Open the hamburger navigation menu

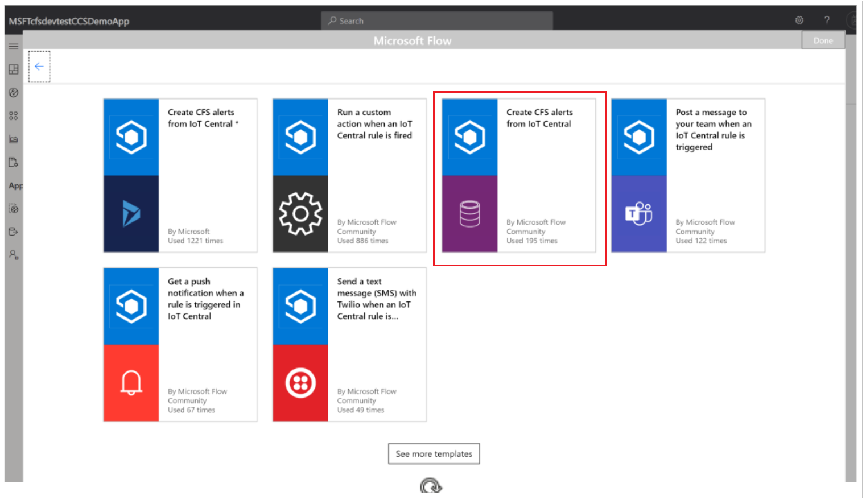(x=14, y=47)
